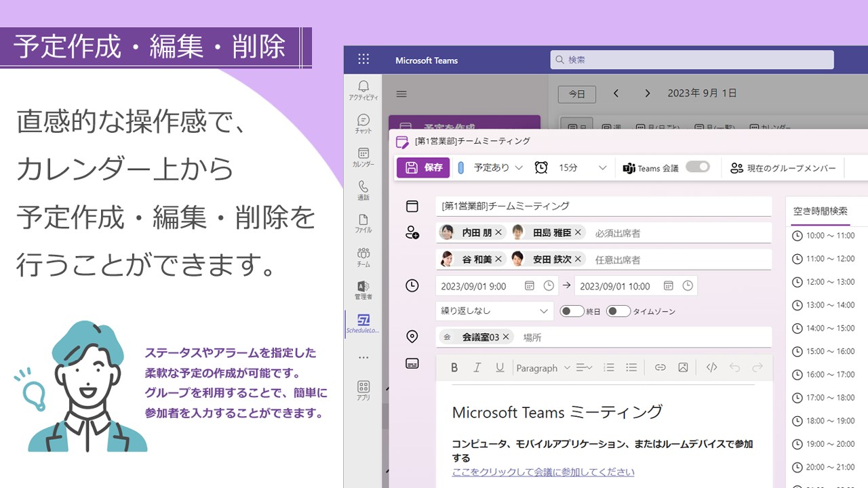Click the 現在のグループメンバー button
Viewport: 868px width, 488px height.
[783, 168]
